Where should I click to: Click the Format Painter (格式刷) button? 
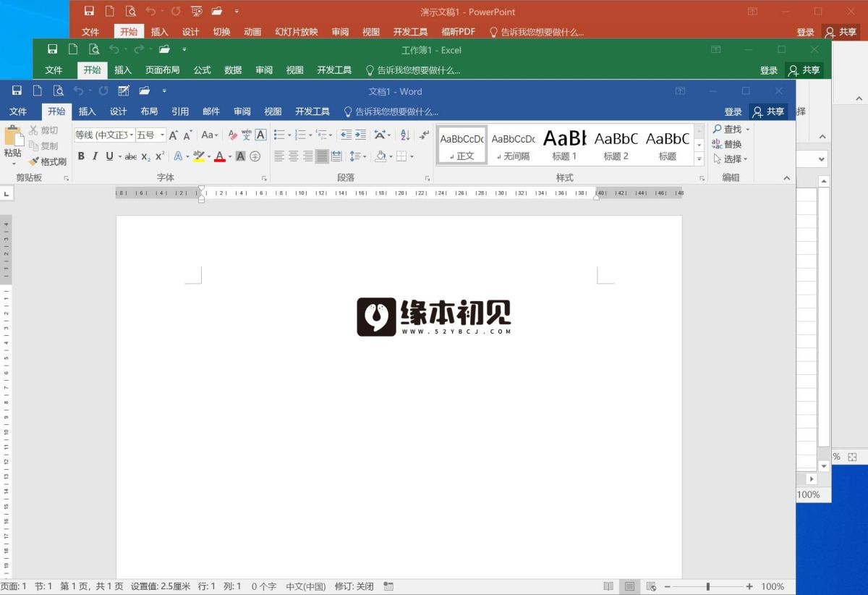(47, 161)
